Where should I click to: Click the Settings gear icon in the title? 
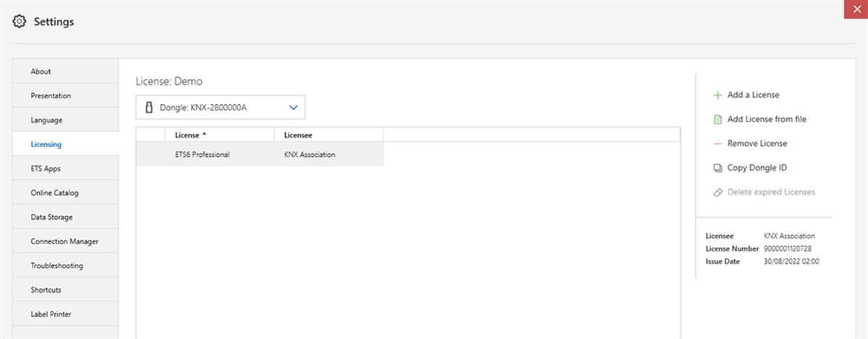20,22
